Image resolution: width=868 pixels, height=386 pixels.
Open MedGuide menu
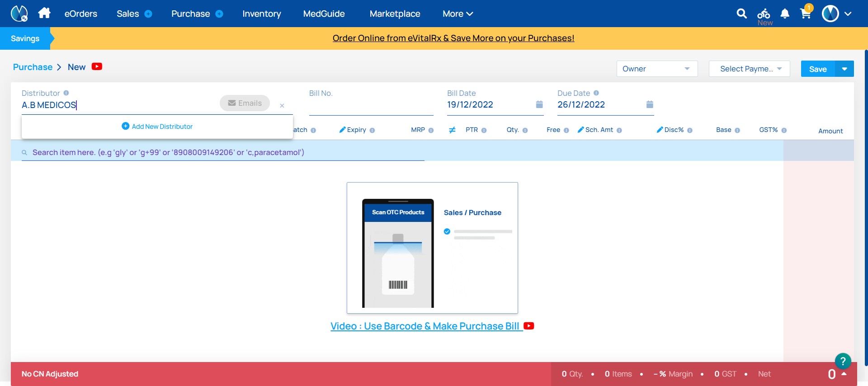pyautogui.click(x=324, y=14)
